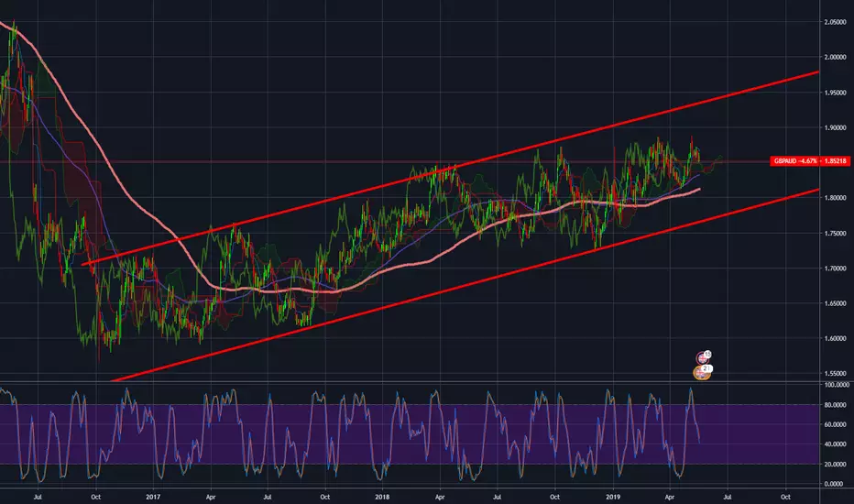Click the Apr label right after 2017
This screenshot has width=854, height=504.
pyautogui.click(x=211, y=497)
